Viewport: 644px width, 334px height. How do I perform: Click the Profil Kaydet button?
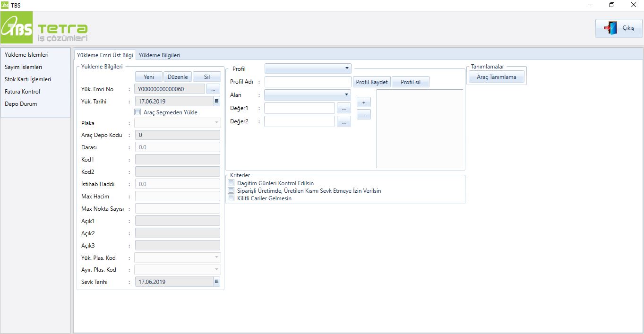[x=371, y=82]
